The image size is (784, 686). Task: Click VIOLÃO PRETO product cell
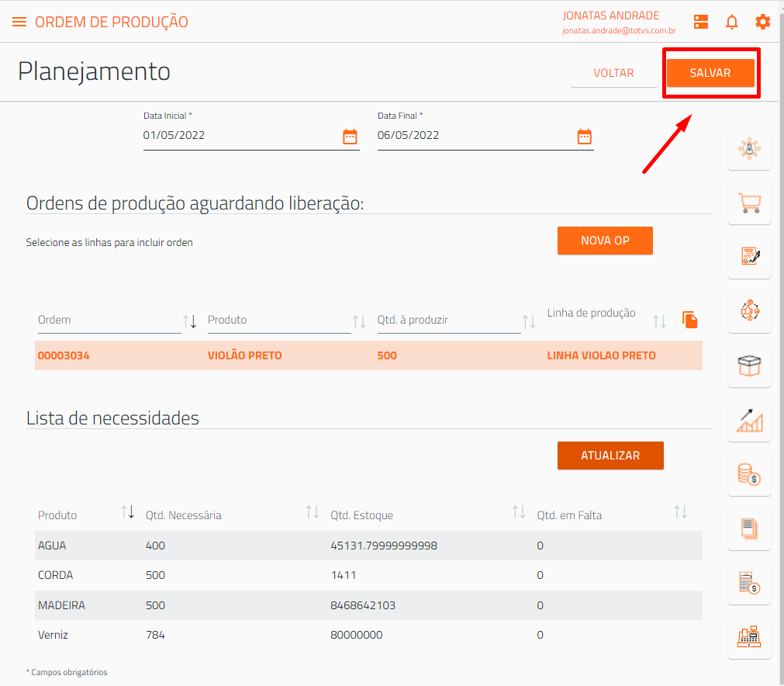tap(244, 355)
